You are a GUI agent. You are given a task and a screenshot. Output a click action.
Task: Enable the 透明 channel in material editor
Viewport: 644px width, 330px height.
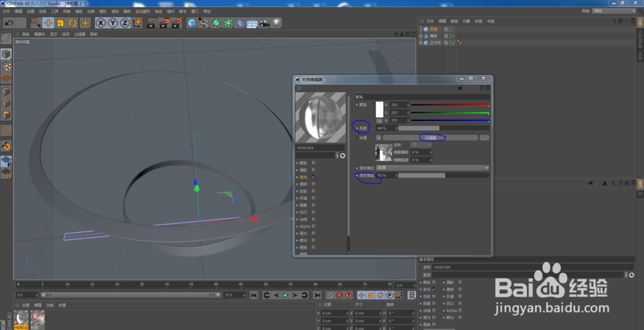(314, 184)
